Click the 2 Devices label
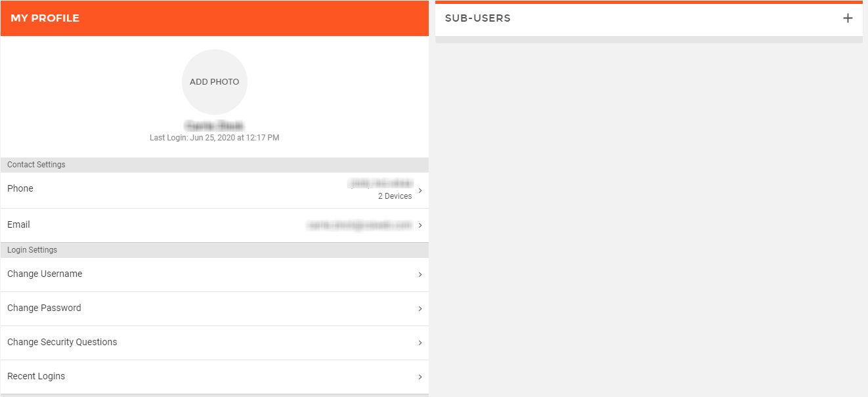This screenshot has height=397, width=868. click(395, 196)
